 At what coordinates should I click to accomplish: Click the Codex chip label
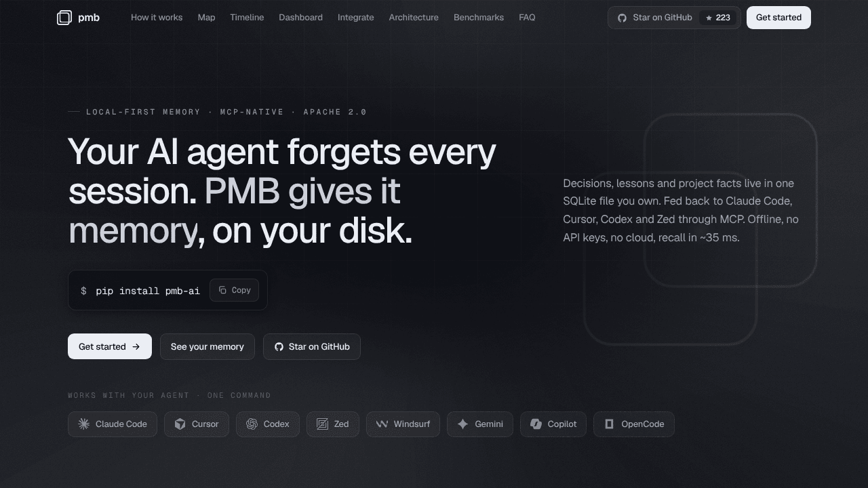point(277,424)
